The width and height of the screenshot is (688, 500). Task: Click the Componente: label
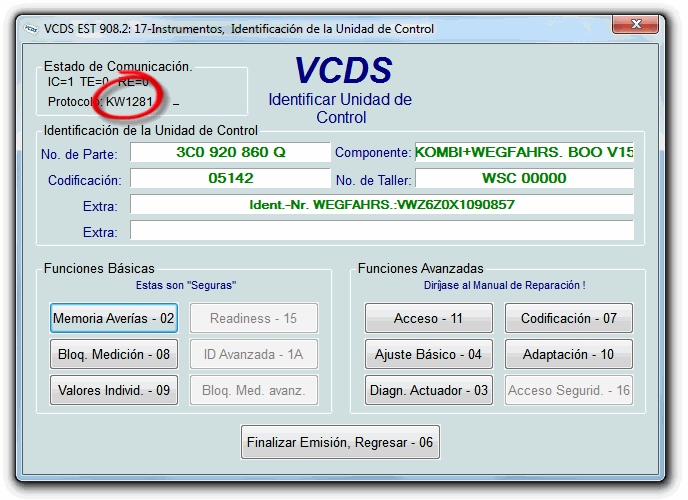coord(373,153)
